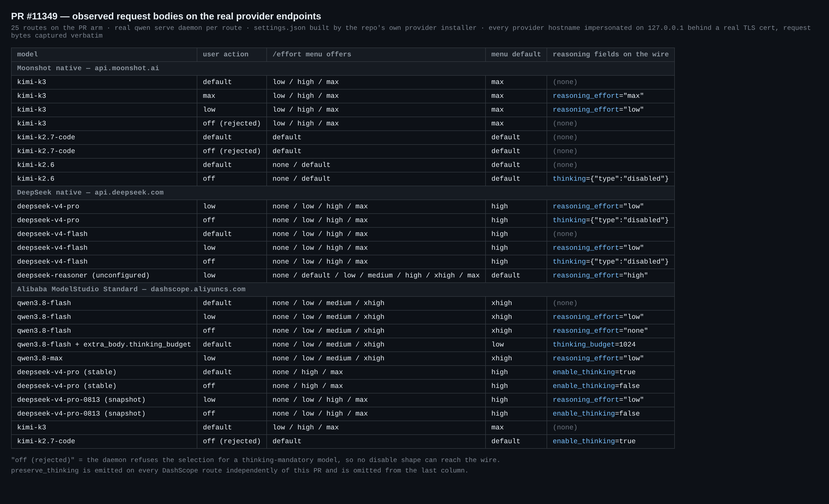829x504 pixels.
Task: Click "off (rejected)" in the kimi-k3 row
Action: pyautogui.click(x=232, y=124)
